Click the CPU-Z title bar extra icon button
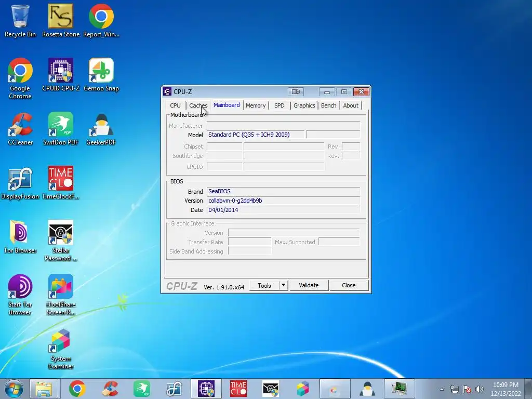 296,91
